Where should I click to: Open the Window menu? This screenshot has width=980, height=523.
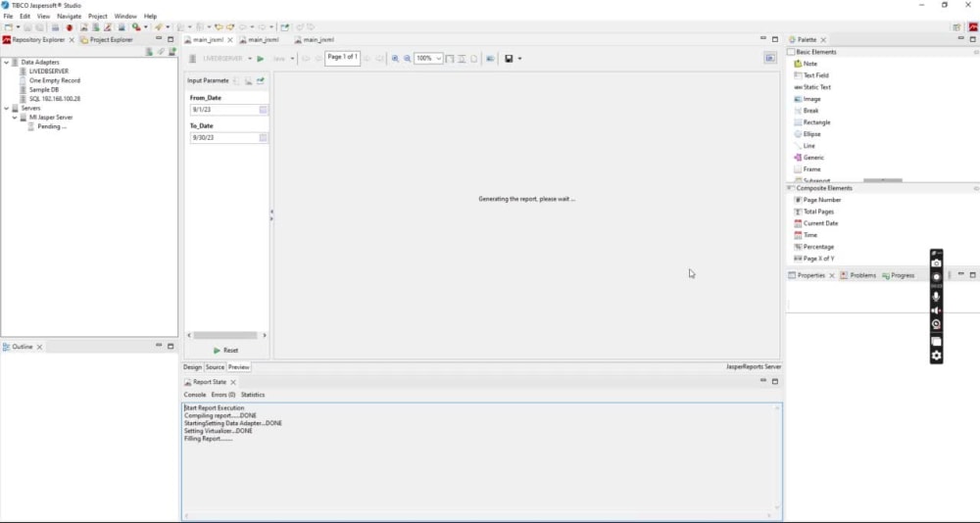pos(125,17)
